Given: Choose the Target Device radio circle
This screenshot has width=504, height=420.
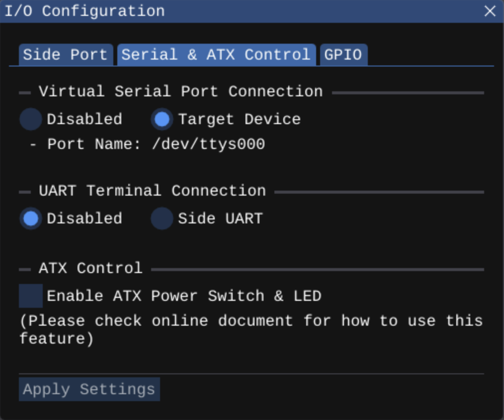Looking at the screenshot, I should (x=162, y=120).
